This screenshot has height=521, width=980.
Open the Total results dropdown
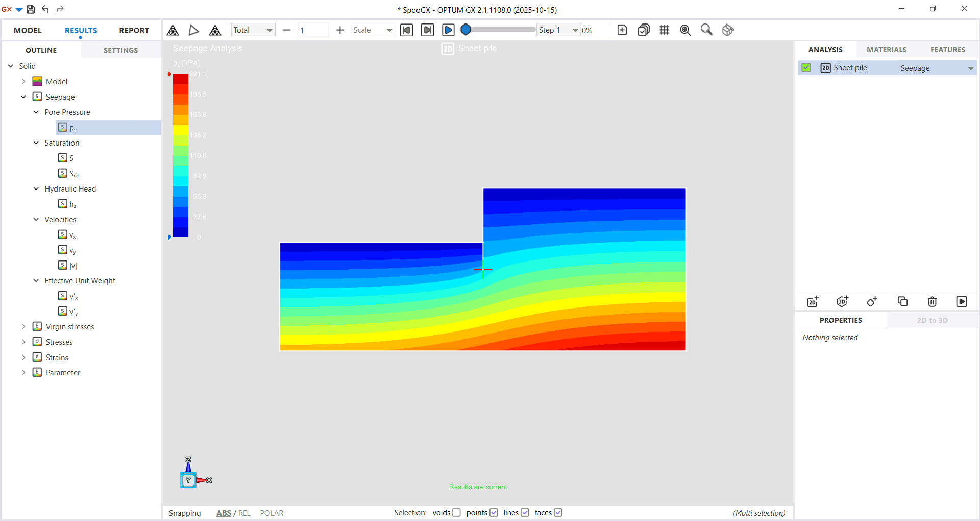[253, 30]
